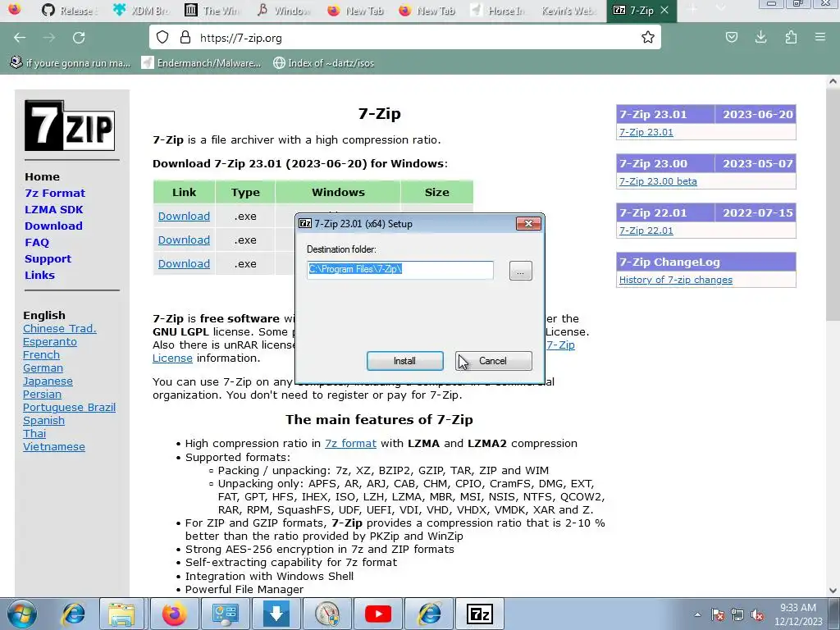The width and height of the screenshot is (840, 630).
Task: Open the Windows Start orb
Action: (x=22, y=614)
